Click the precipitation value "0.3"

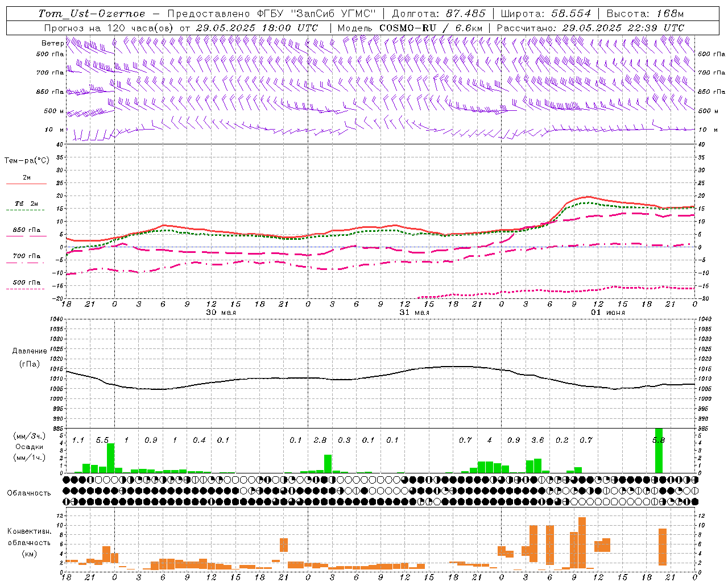pyautogui.click(x=344, y=440)
